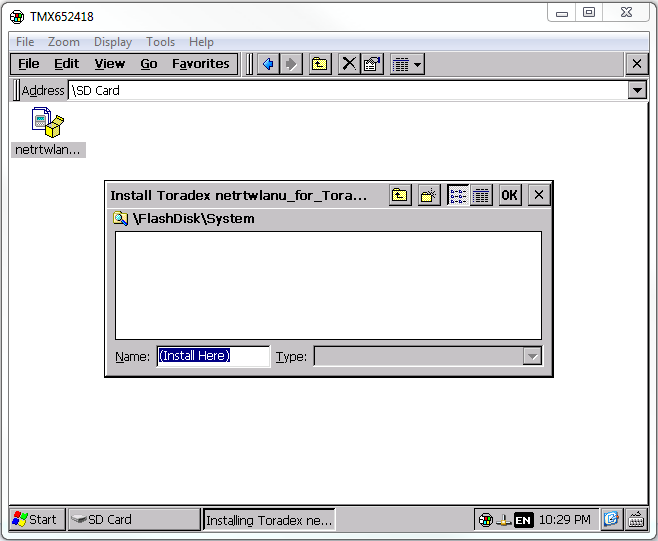Screen dimensions: 658x541
Task: Open the explorer Go menu
Action: coord(149,64)
